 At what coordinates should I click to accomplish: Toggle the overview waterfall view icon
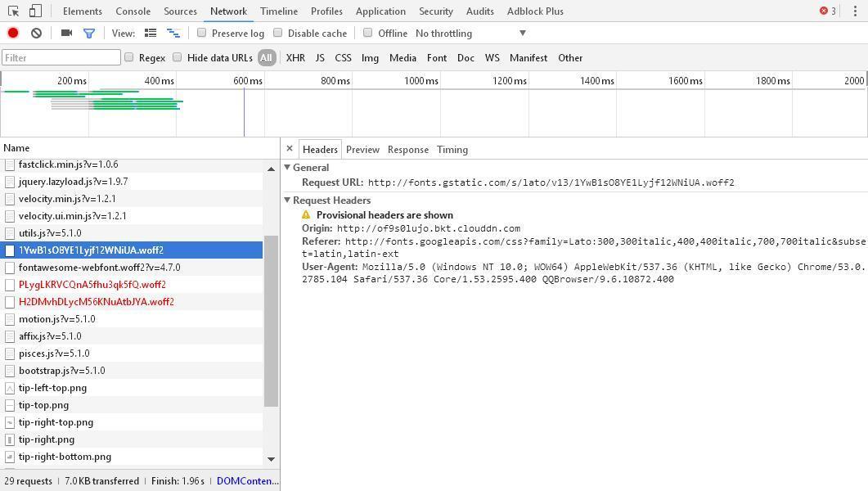tap(173, 34)
